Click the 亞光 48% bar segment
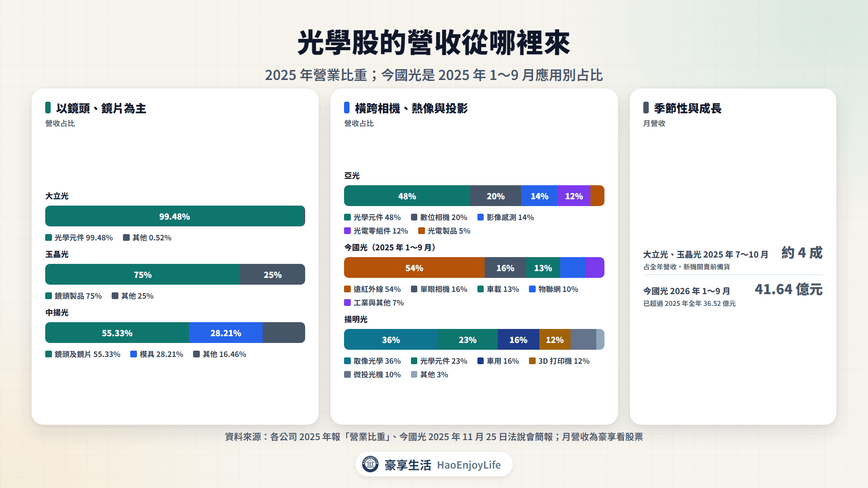This screenshot has width=868, height=488. pos(407,196)
